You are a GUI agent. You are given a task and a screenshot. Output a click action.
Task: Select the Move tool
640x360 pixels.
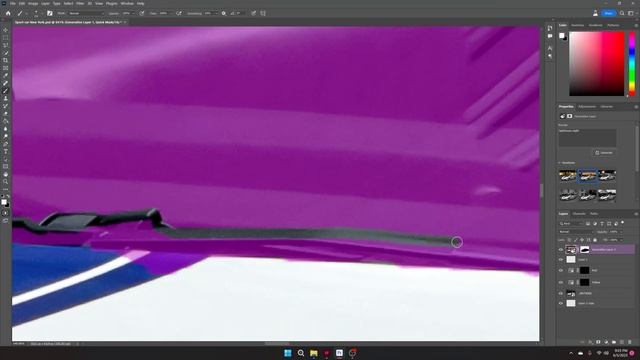[x=5, y=30]
